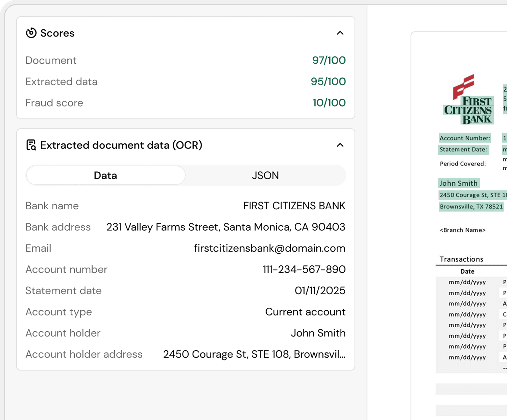The height and width of the screenshot is (420, 507).
Task: Click the Transactions Date column header
Action: [467, 271]
